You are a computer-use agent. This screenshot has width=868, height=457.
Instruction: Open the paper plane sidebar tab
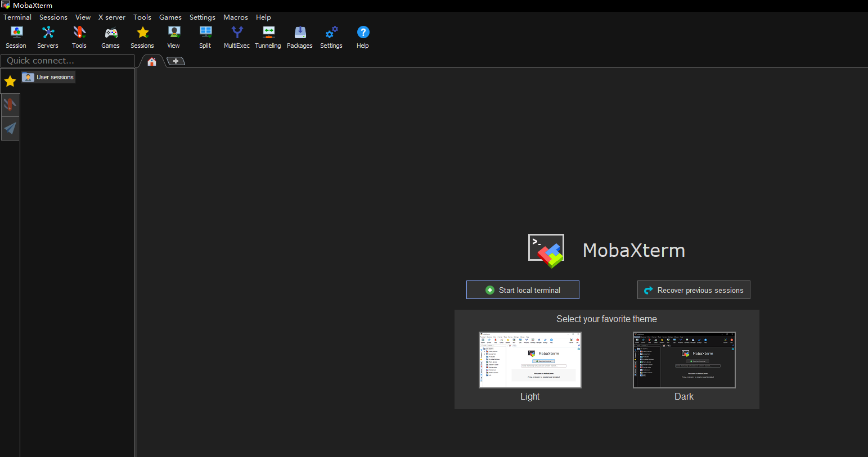(10, 129)
